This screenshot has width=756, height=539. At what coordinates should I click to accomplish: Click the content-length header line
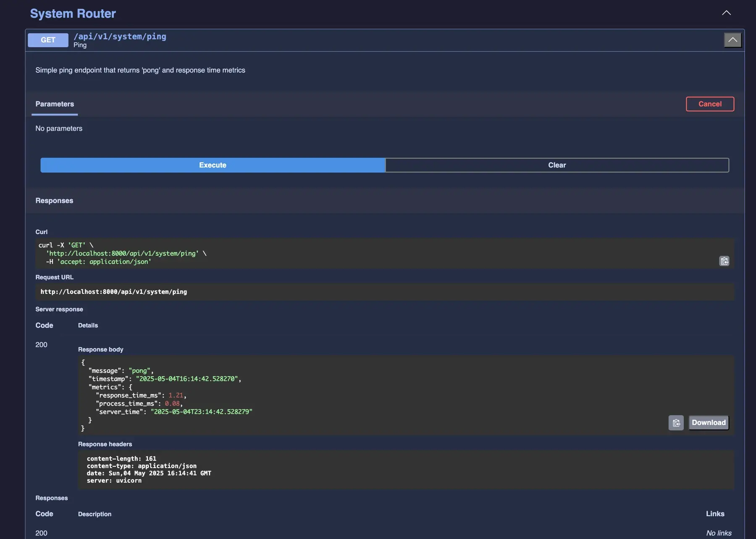click(x=121, y=459)
